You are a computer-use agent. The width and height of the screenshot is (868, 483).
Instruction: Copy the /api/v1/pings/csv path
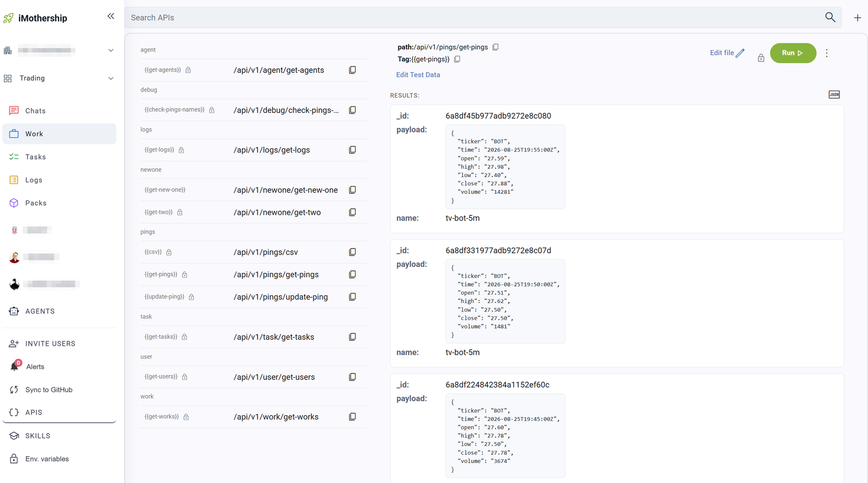tap(353, 252)
